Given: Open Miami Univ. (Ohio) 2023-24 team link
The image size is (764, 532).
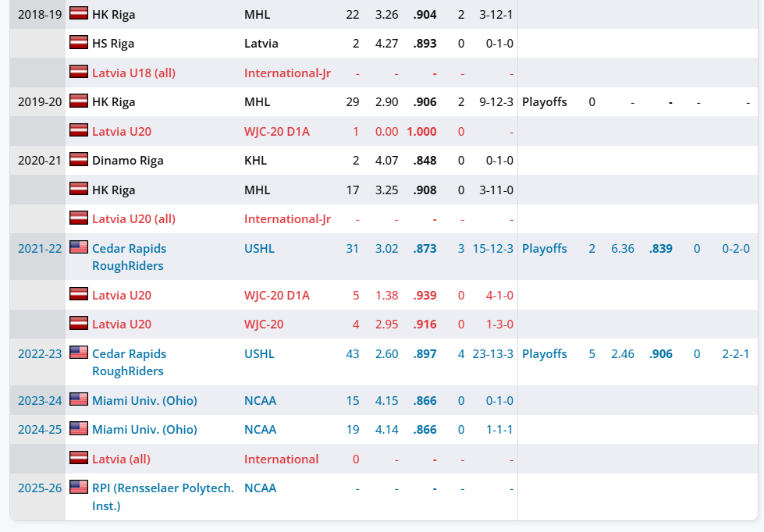Looking at the screenshot, I should (x=144, y=400).
